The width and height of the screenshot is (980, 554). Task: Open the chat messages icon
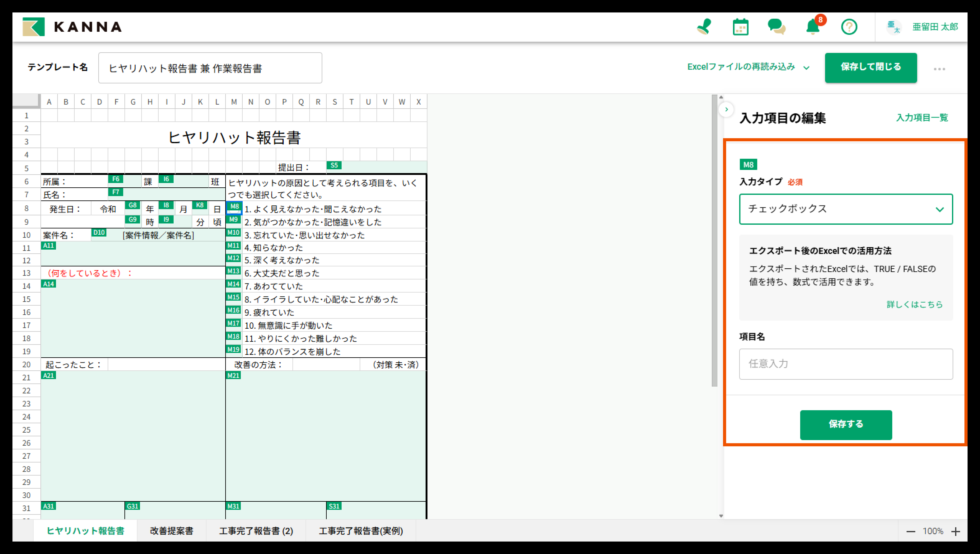(777, 27)
